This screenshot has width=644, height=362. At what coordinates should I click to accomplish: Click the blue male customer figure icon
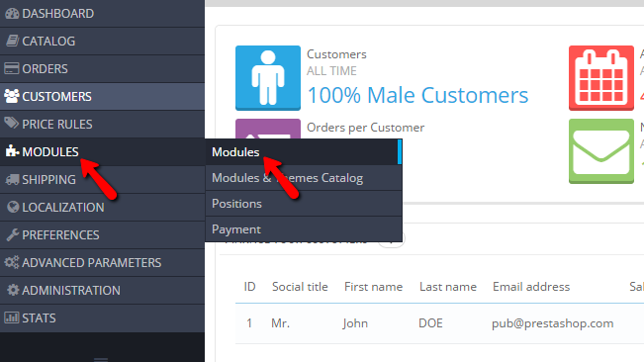pyautogui.click(x=268, y=77)
